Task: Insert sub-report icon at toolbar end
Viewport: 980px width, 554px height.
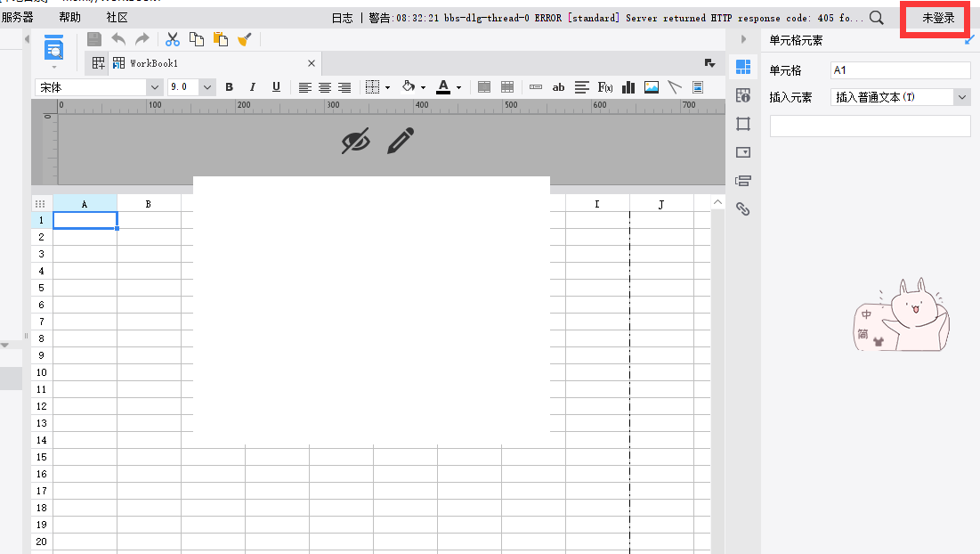Action: [x=698, y=87]
